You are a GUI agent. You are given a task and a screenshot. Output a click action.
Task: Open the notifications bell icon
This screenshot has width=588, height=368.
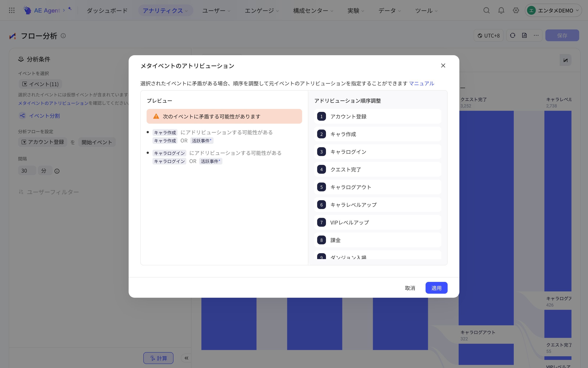coord(501,10)
